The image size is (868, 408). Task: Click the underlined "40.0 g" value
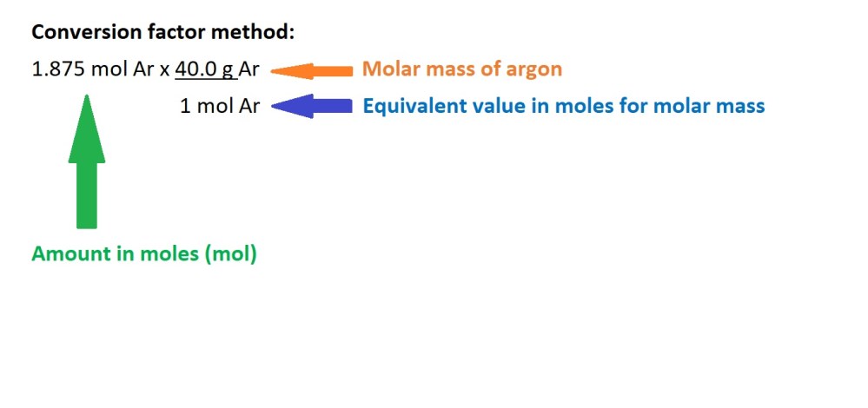click(x=204, y=69)
